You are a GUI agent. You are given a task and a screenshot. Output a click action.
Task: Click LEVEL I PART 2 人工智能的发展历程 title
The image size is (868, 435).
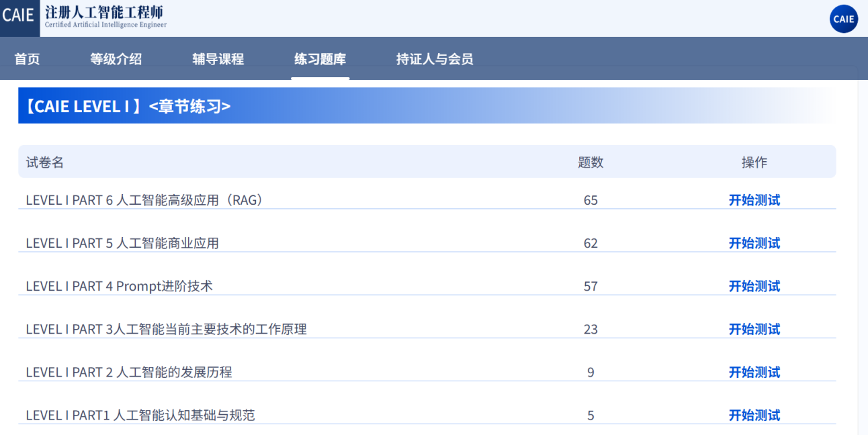[129, 372]
